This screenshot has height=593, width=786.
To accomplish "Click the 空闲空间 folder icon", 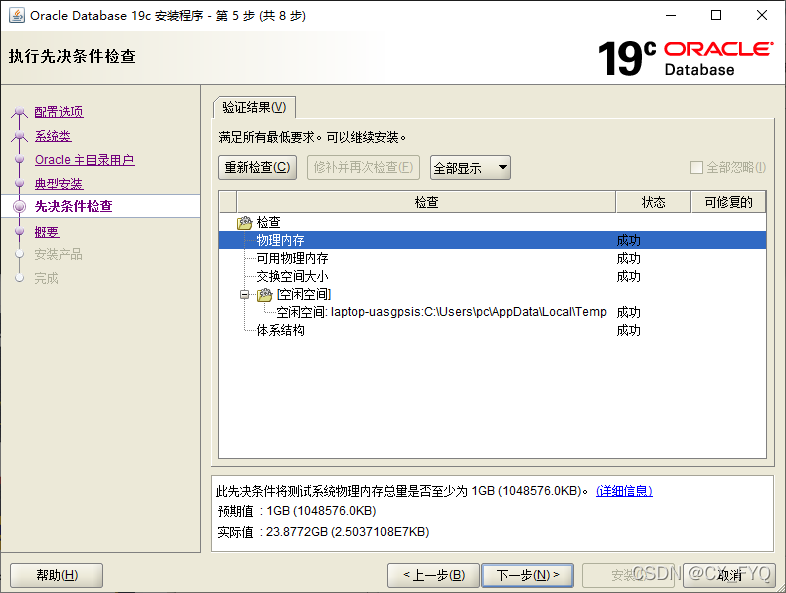I will (265, 295).
